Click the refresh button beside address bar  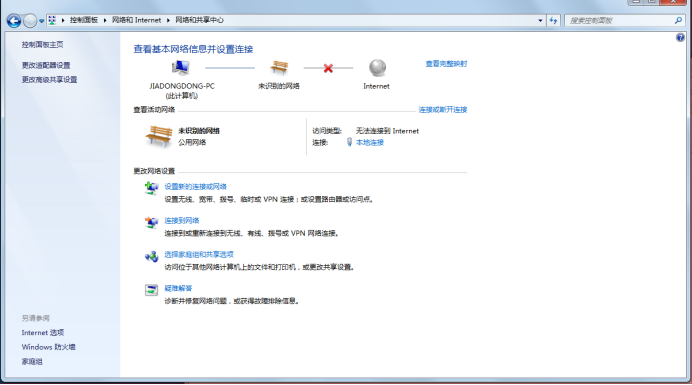pos(553,20)
